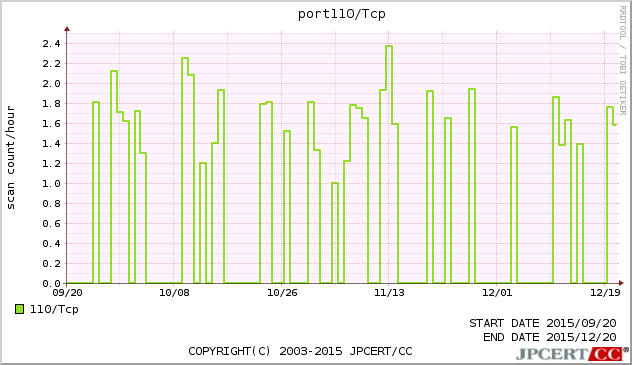Click the red arrow at y-axis top

[x=67, y=29]
